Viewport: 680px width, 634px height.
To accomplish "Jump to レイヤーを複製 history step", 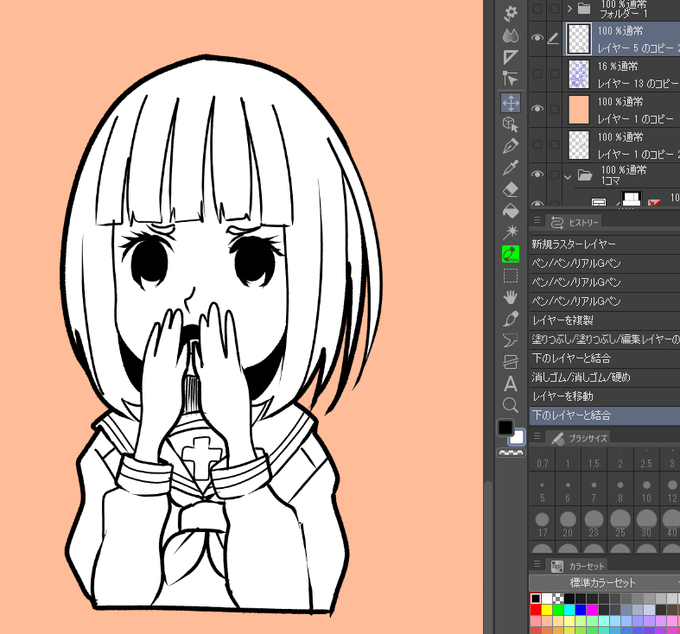I will point(605,320).
